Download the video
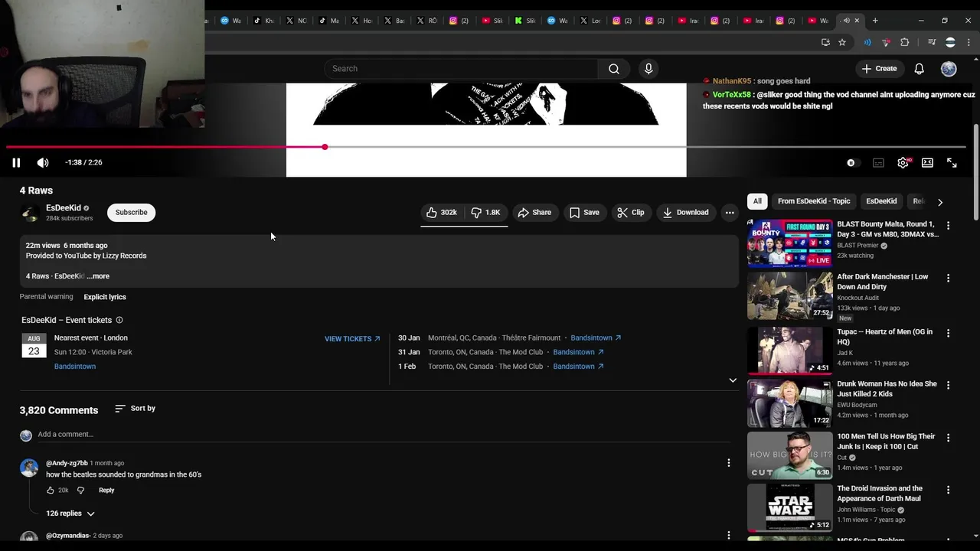980x551 pixels. pyautogui.click(x=686, y=212)
